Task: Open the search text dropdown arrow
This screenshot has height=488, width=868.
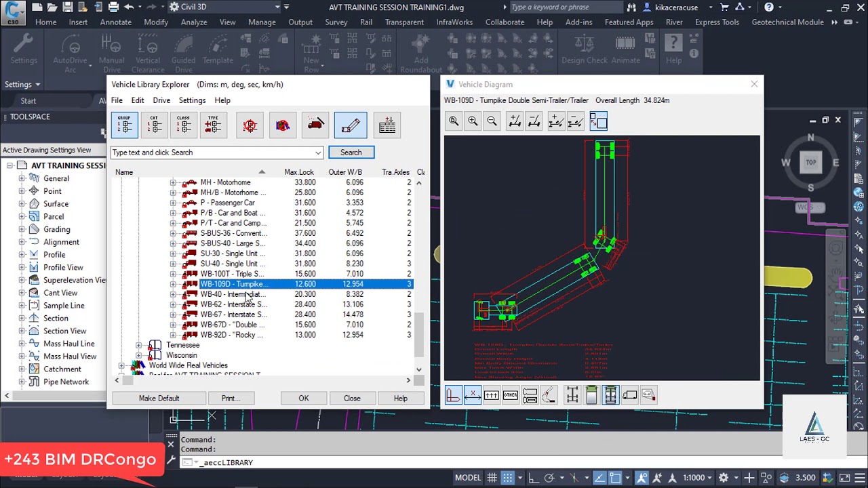Action: click(x=317, y=152)
